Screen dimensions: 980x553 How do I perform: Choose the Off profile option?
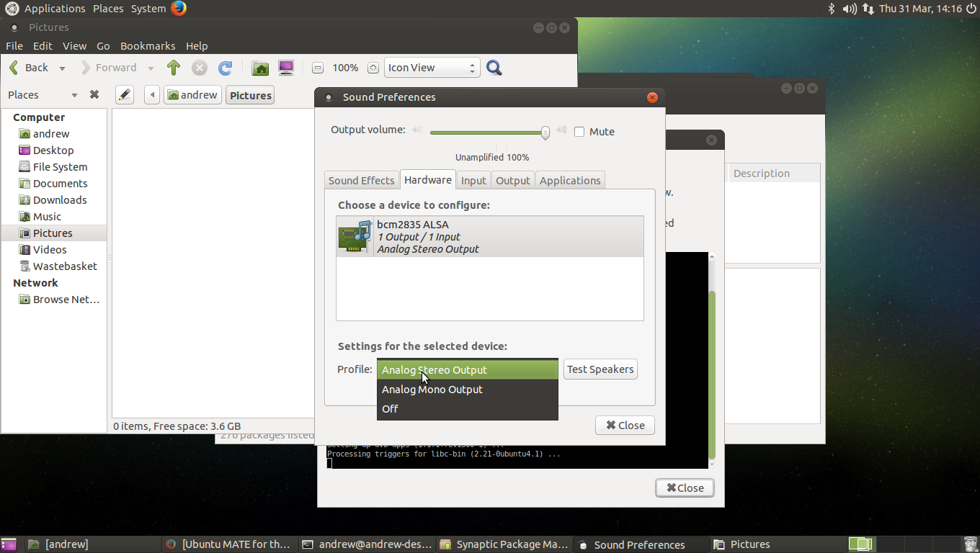pyautogui.click(x=468, y=409)
